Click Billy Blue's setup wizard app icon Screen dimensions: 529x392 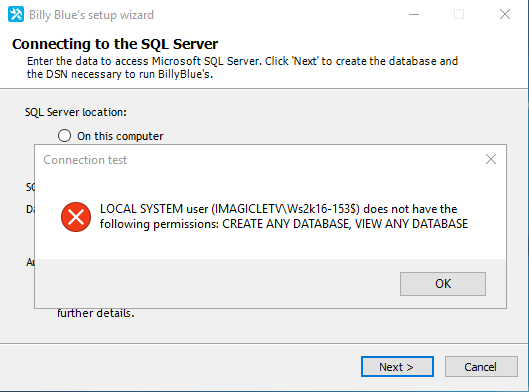click(16, 14)
